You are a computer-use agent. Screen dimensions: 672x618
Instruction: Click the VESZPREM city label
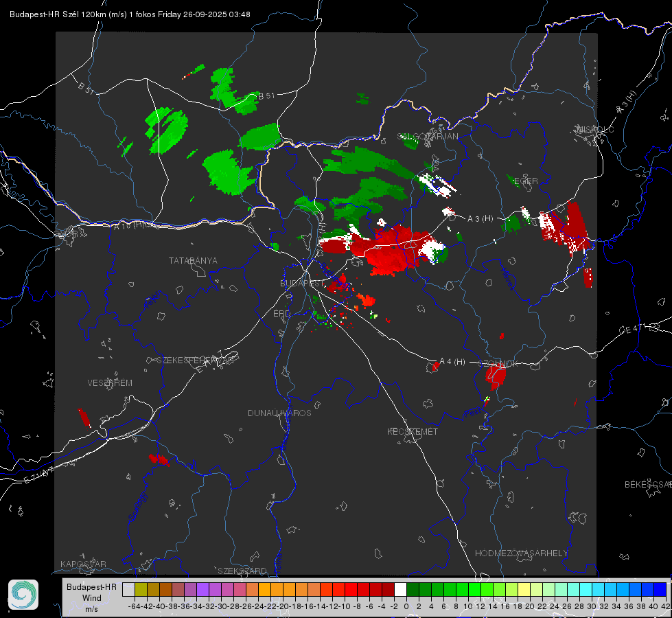click(x=110, y=383)
